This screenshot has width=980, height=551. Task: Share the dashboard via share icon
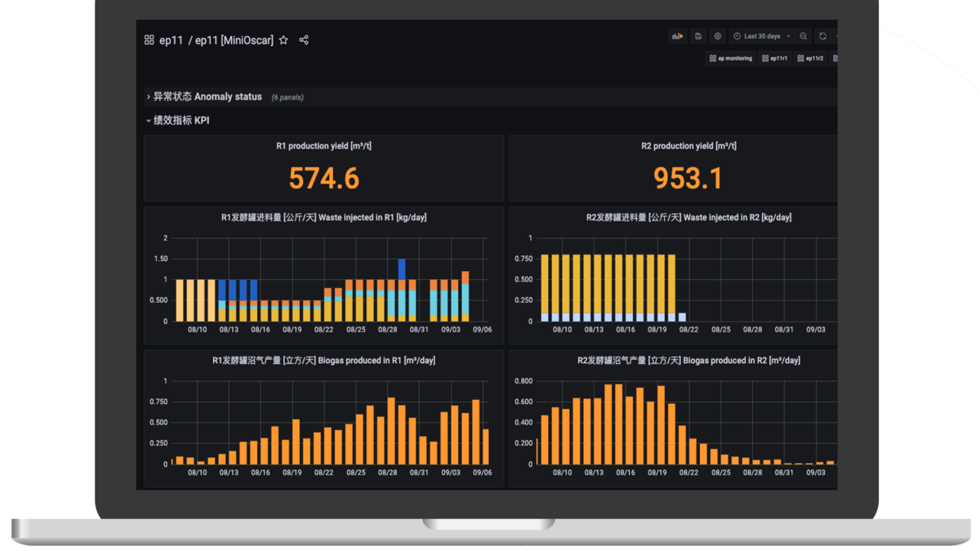(x=304, y=40)
